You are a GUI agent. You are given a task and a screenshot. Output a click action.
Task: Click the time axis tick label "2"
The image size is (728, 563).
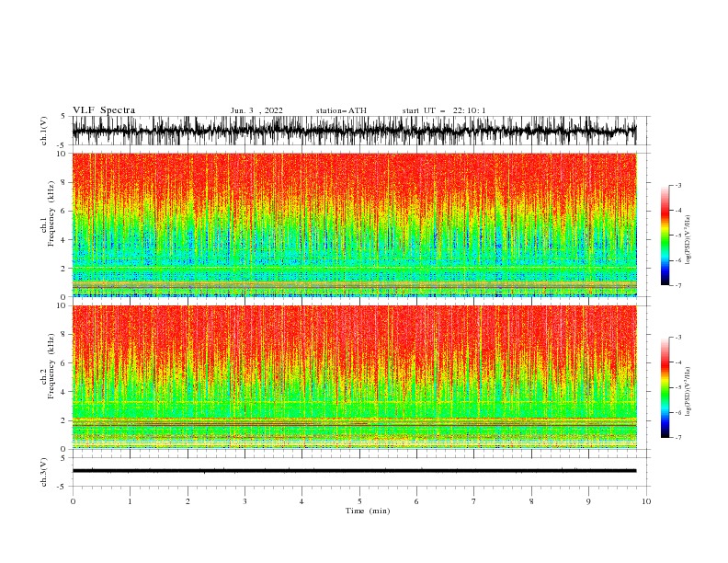pyautogui.click(x=188, y=501)
